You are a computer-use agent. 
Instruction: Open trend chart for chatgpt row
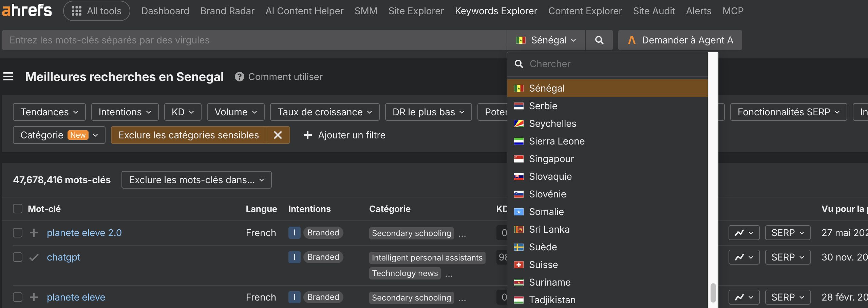(x=744, y=257)
